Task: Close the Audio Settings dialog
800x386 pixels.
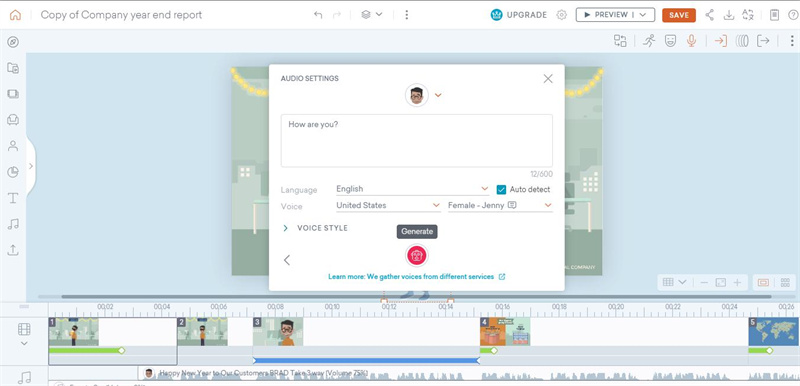Action: [x=548, y=79]
